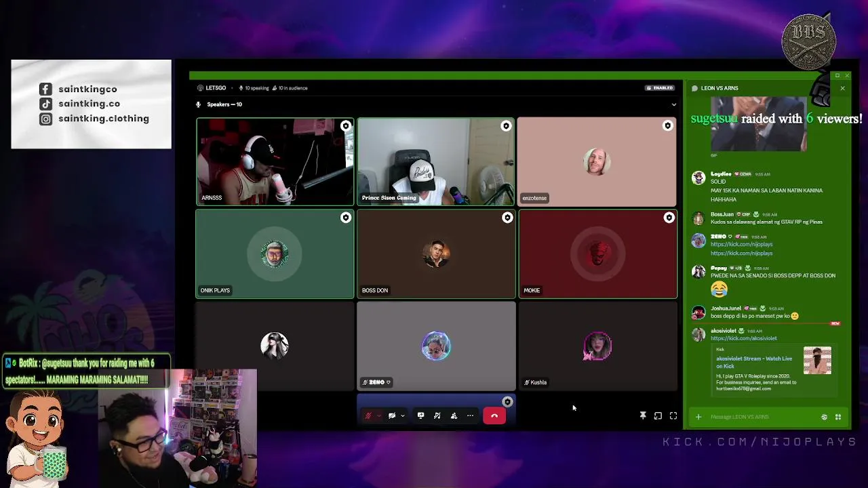Screen dimensions: 868x488
Task: Click shield badge on BOSS DON tile
Action: point(507,218)
